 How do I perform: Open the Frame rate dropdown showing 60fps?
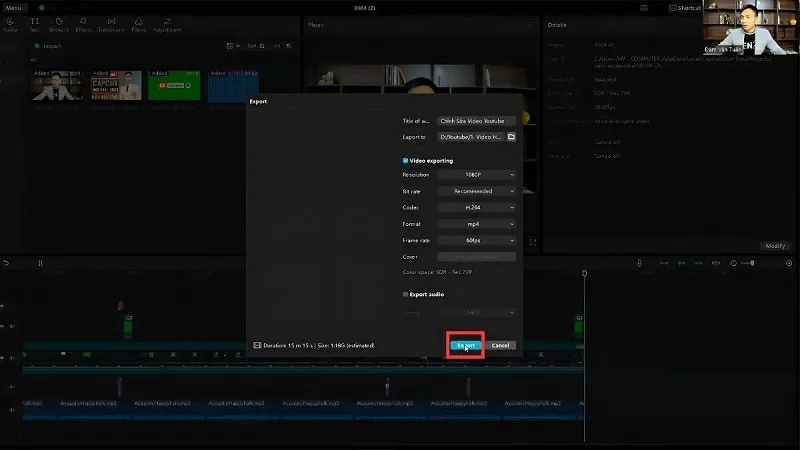tap(477, 240)
